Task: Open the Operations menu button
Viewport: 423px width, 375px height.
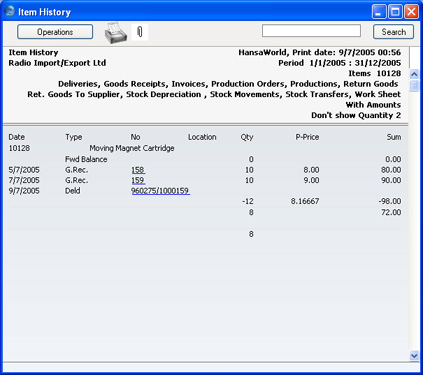Action: coord(55,32)
